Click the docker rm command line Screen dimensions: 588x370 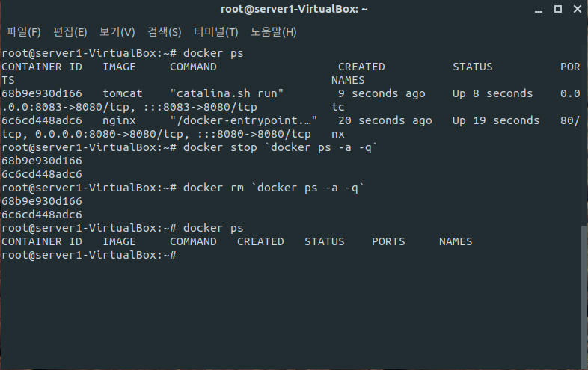(183, 188)
